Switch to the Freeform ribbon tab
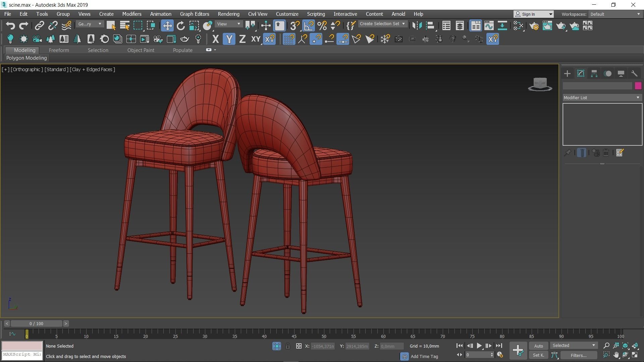644x362 pixels. (59, 50)
